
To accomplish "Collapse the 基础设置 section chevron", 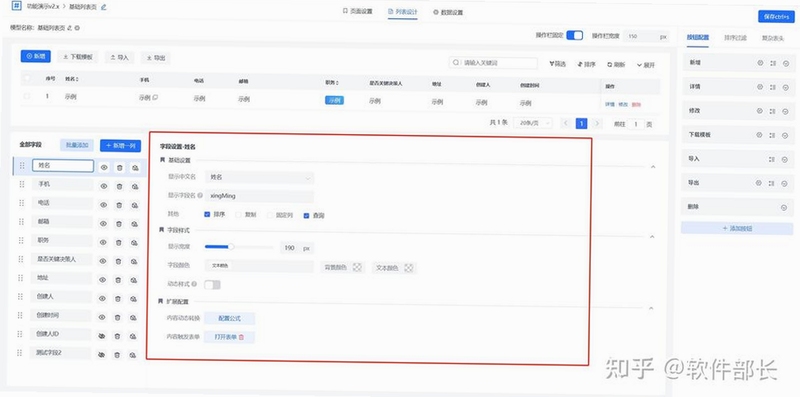I will click(x=653, y=166).
